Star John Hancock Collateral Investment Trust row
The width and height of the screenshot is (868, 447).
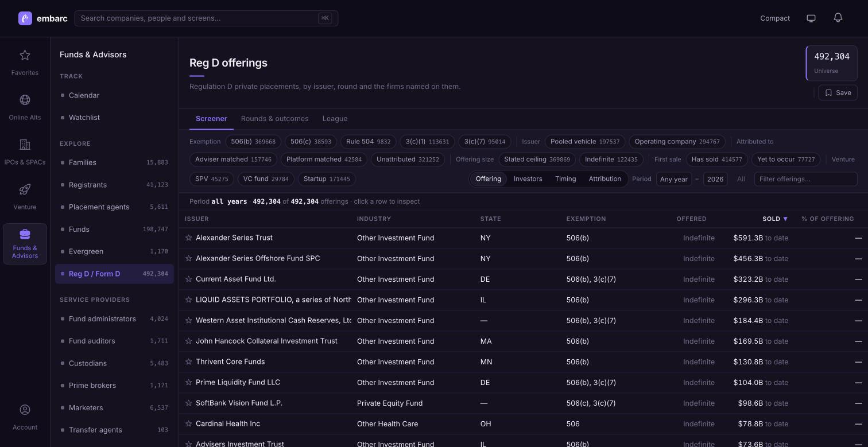[188, 341]
